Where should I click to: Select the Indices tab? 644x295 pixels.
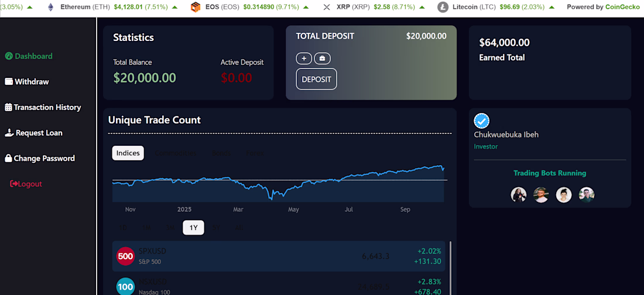point(128,153)
